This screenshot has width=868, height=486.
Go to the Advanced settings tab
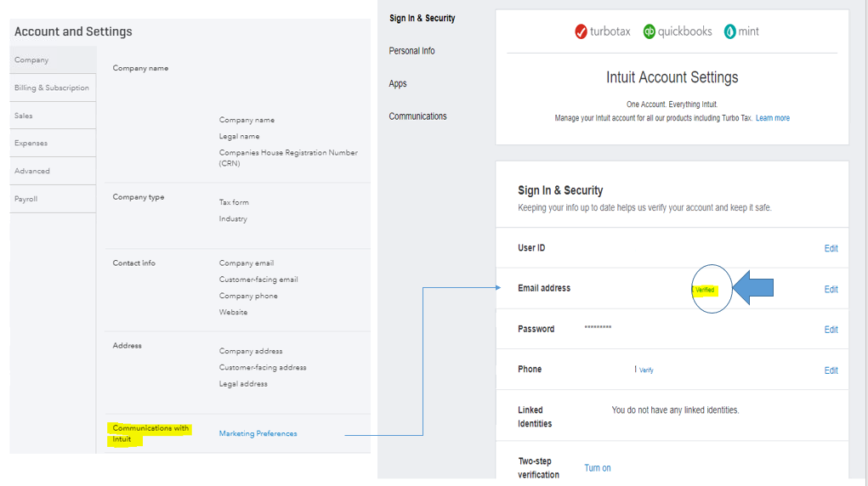tap(32, 171)
